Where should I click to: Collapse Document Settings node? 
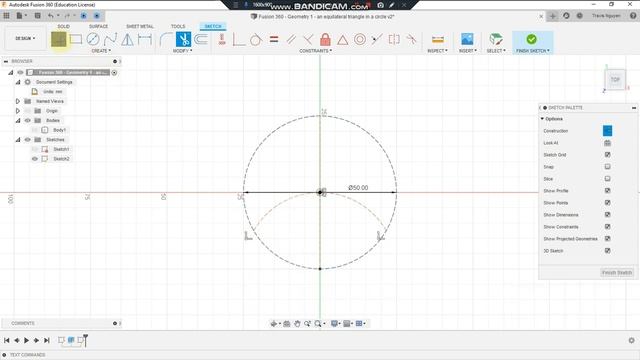(x=18, y=82)
